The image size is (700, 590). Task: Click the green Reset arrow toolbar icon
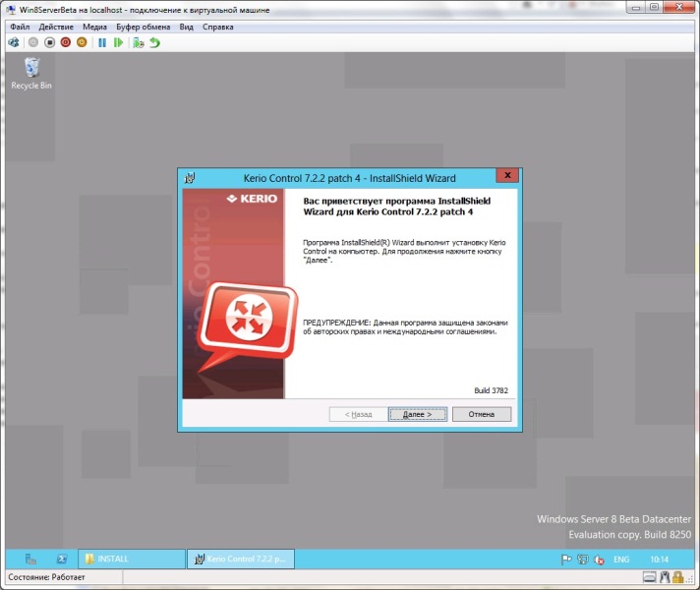(x=118, y=42)
